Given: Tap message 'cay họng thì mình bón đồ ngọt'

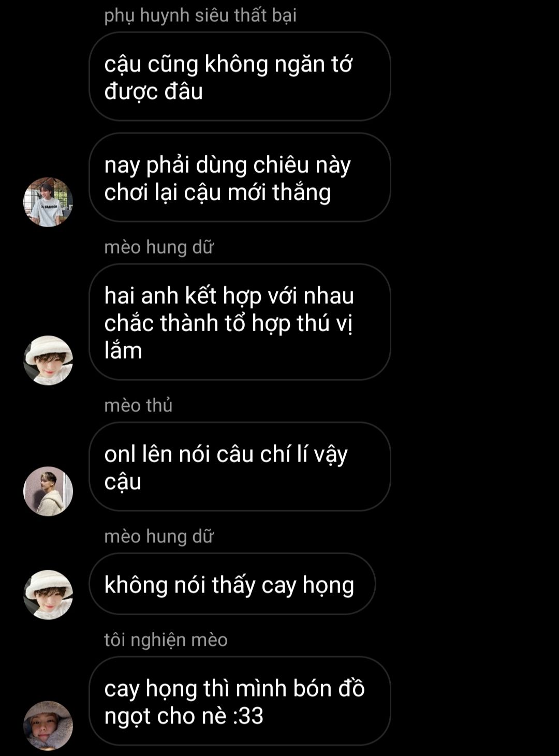Looking at the screenshot, I should point(240,701).
